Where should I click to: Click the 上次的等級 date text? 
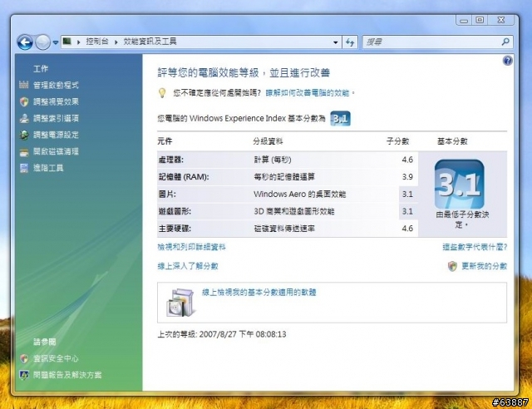coord(222,334)
